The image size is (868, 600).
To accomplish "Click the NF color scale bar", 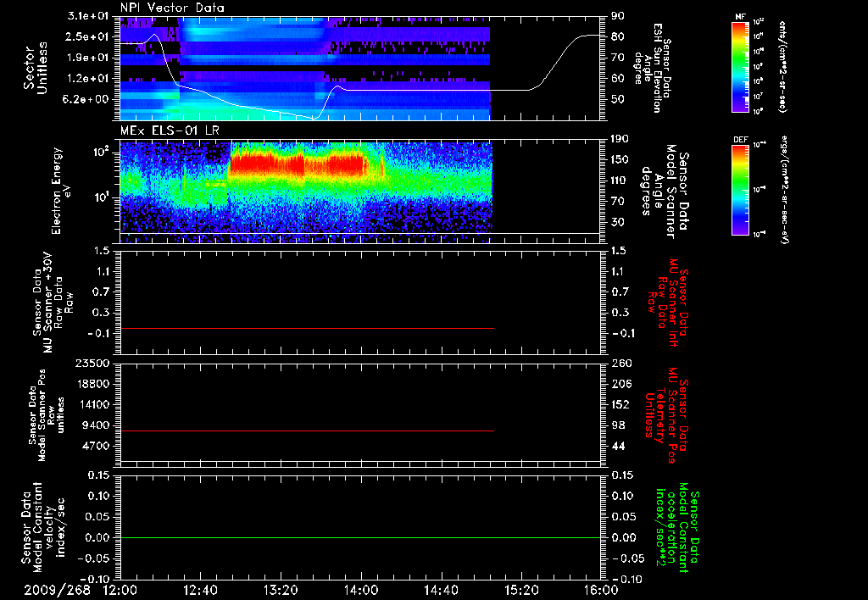I will 740,67.
